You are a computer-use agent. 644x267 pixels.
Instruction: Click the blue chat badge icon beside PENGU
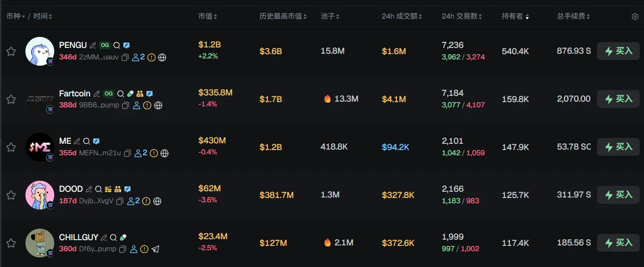coord(126,46)
